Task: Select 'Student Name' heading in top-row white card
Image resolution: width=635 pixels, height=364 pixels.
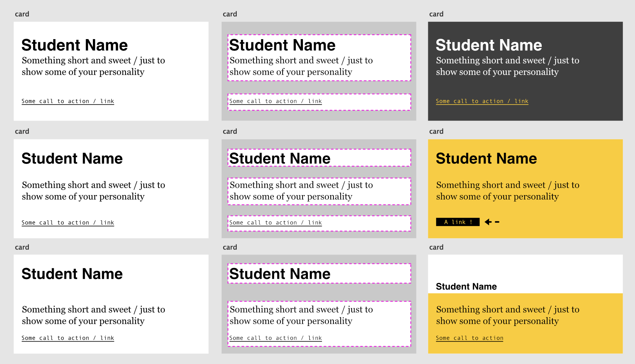Action: coord(74,45)
